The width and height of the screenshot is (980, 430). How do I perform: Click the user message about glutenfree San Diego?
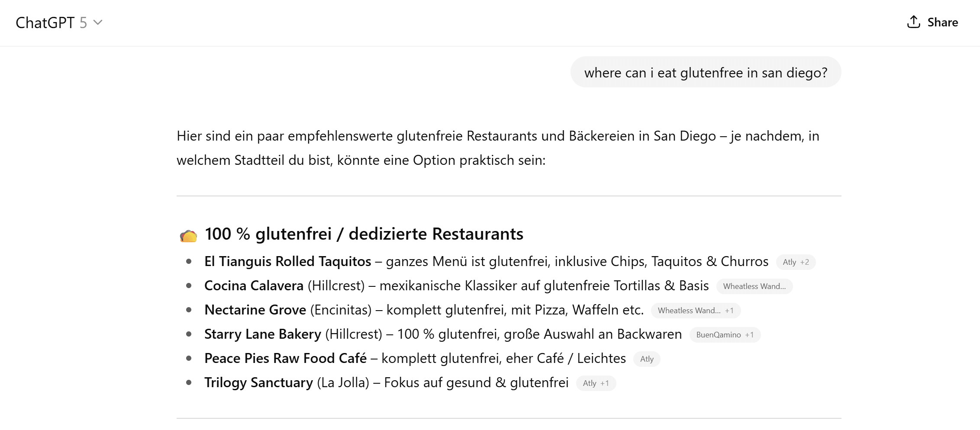coord(706,73)
